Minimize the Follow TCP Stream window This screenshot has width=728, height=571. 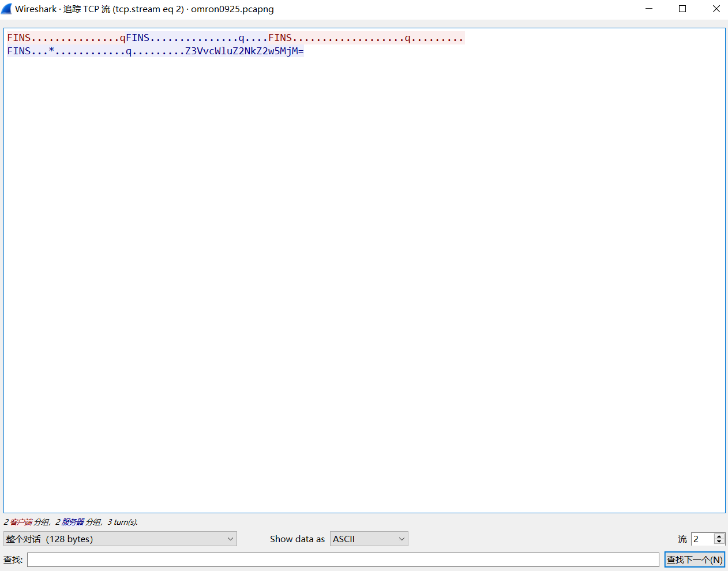[649, 9]
